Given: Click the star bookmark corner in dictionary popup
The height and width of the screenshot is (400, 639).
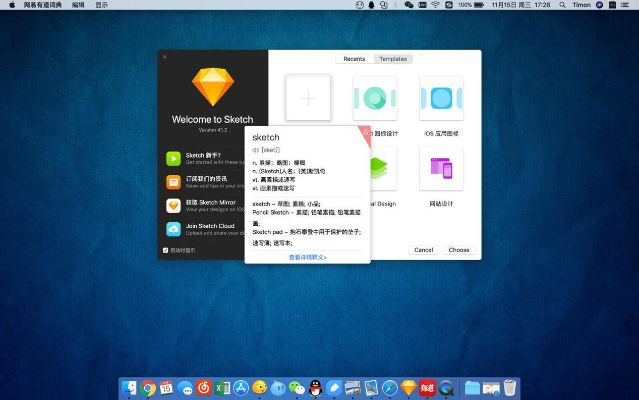Looking at the screenshot, I should tap(366, 132).
